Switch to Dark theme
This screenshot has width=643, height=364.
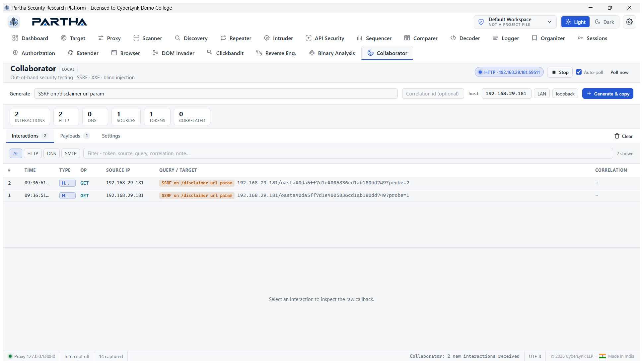(605, 22)
